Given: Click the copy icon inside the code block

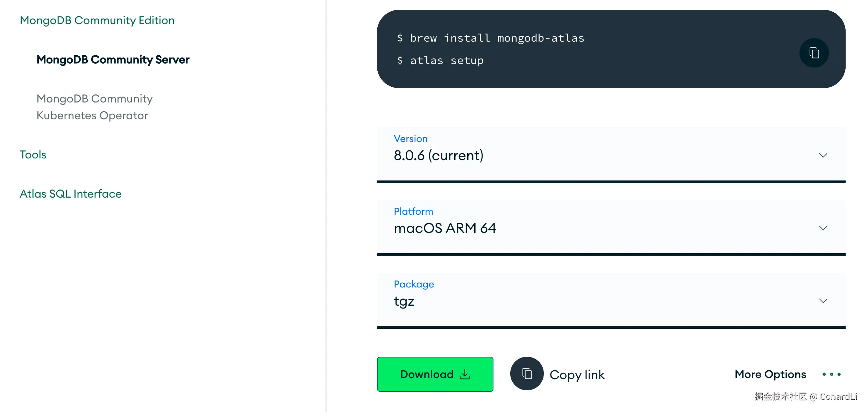Looking at the screenshot, I should point(814,52).
